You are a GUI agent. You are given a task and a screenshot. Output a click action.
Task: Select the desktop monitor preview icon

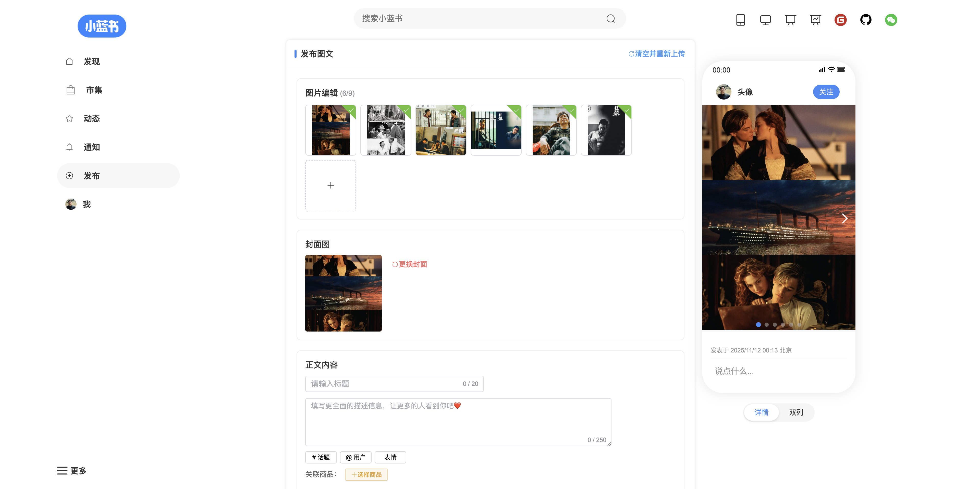(765, 20)
